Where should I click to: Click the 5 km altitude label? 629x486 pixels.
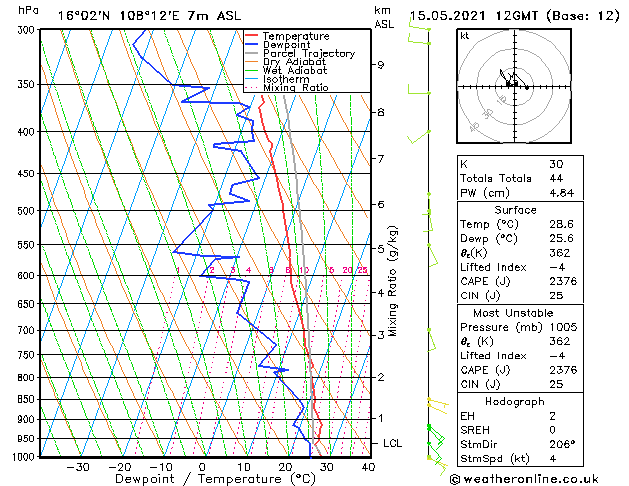(381, 249)
